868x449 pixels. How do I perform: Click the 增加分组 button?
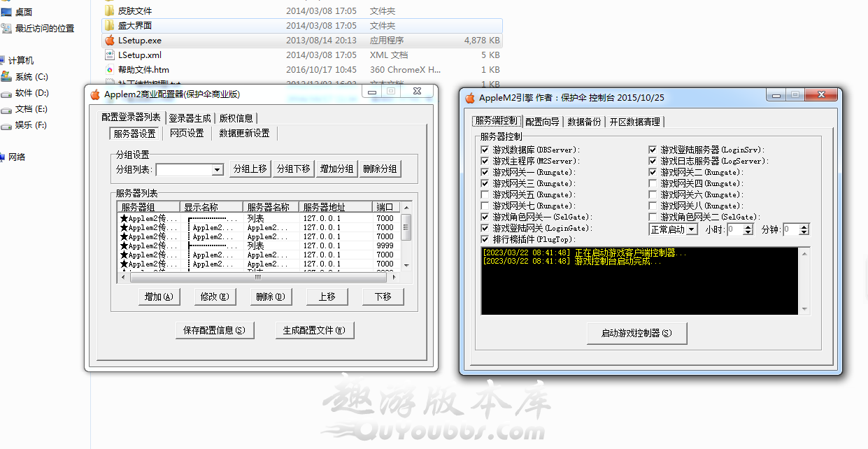[x=337, y=169]
